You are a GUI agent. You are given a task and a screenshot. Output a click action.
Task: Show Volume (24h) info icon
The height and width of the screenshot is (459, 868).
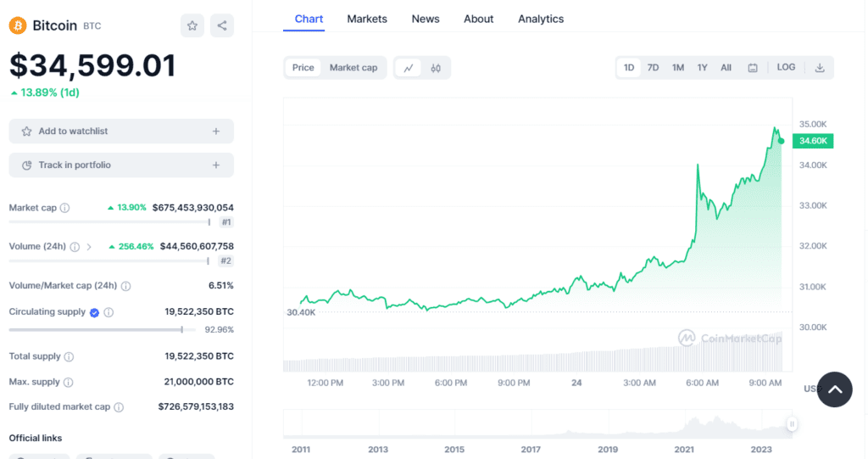pyautogui.click(x=75, y=247)
